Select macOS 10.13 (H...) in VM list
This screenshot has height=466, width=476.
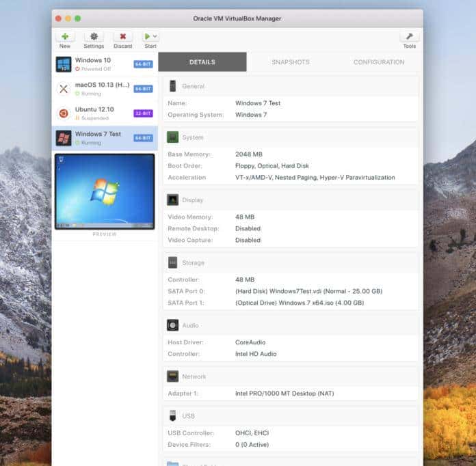(x=105, y=89)
